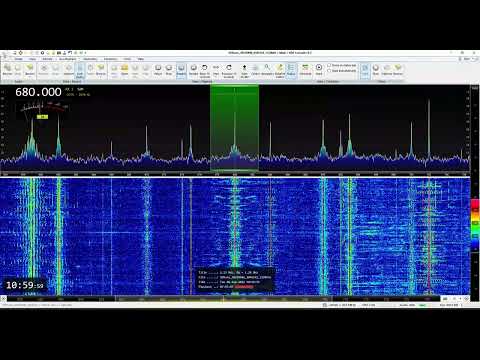Click the last Browse icon in ribbon

coord(398,70)
